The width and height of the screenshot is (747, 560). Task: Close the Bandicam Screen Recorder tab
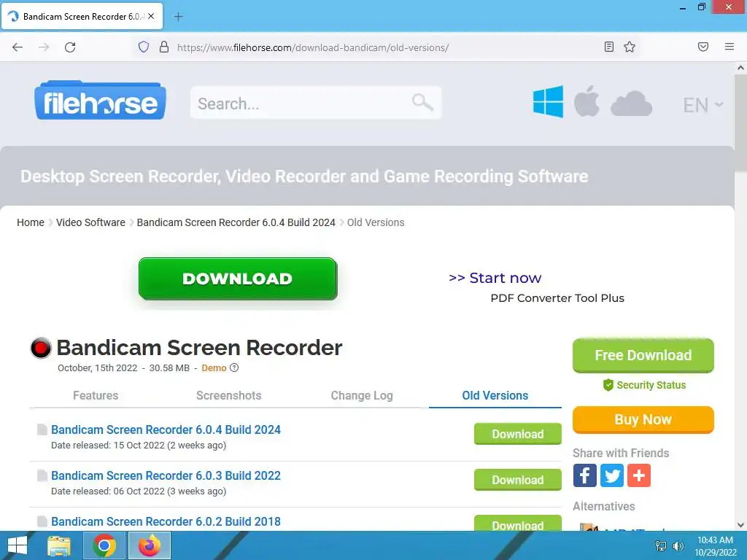click(x=151, y=16)
